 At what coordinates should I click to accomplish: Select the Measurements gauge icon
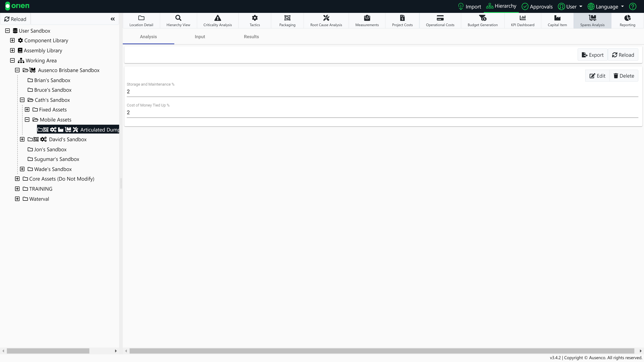coord(367,18)
